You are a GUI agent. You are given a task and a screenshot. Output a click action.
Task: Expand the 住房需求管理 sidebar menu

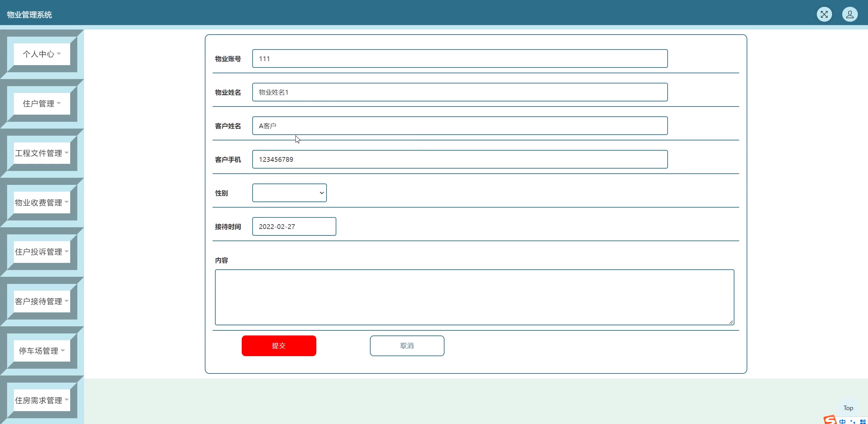coord(42,400)
